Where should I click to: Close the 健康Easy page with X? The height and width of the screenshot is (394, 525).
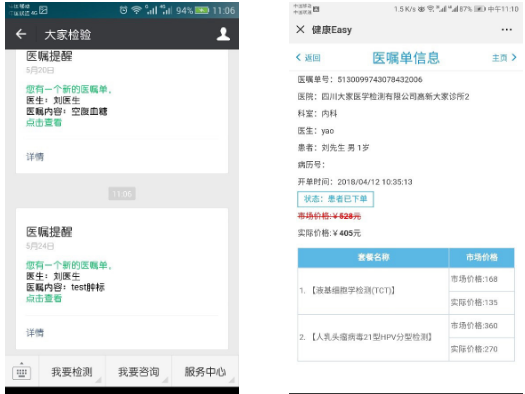[x=300, y=29]
